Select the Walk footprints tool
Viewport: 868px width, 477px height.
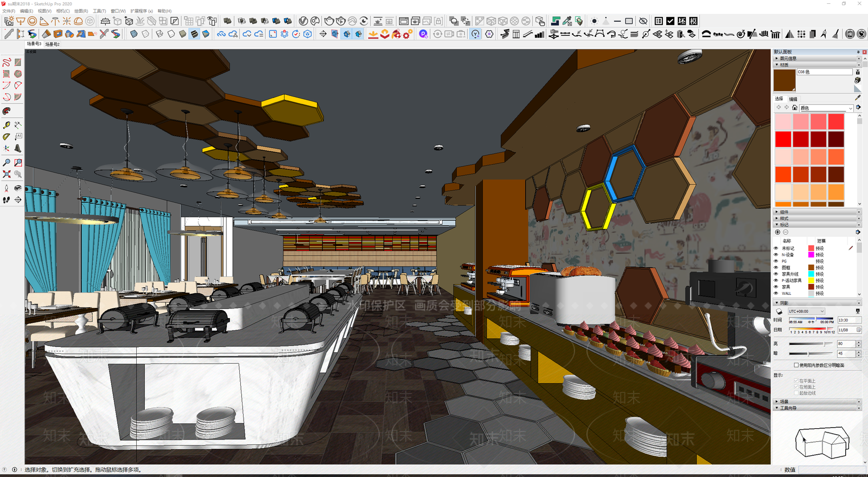click(7, 199)
